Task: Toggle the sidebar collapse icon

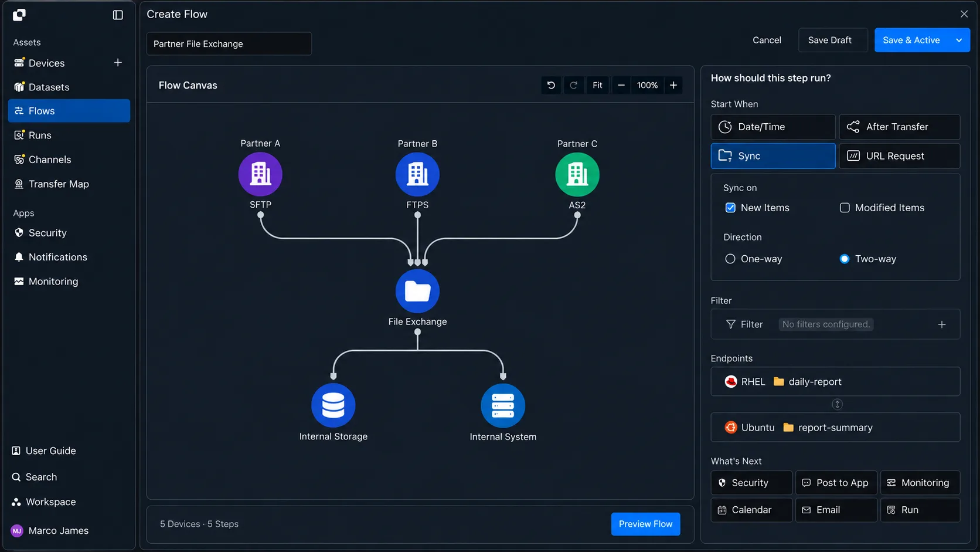Action: [x=118, y=15]
